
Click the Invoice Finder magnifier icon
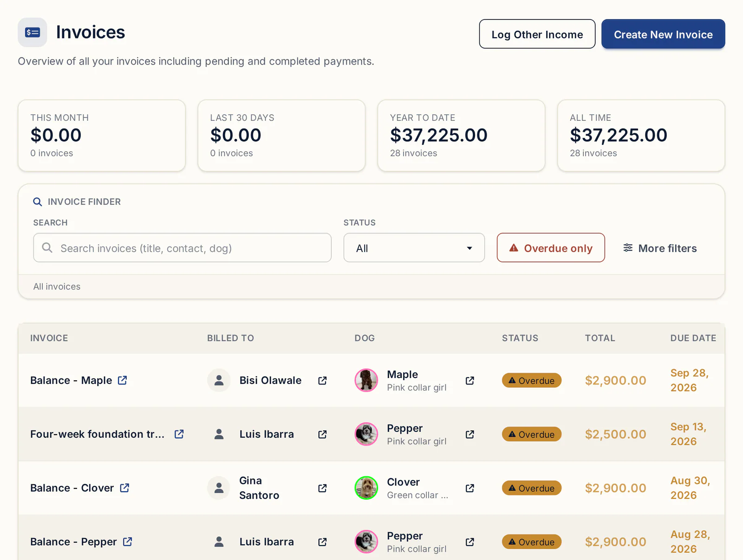38,202
